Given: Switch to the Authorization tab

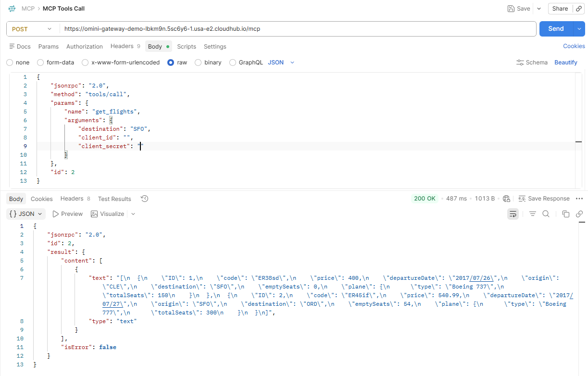Looking at the screenshot, I should click(x=85, y=47).
